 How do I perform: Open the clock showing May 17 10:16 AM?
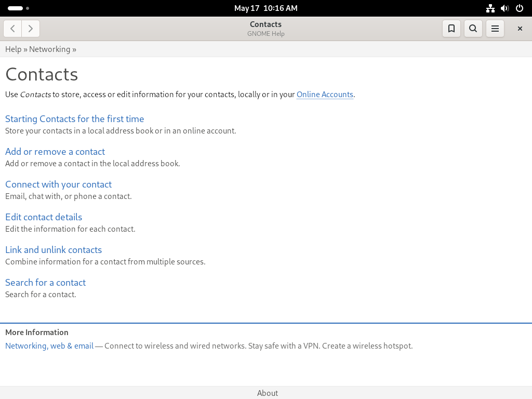click(x=265, y=8)
